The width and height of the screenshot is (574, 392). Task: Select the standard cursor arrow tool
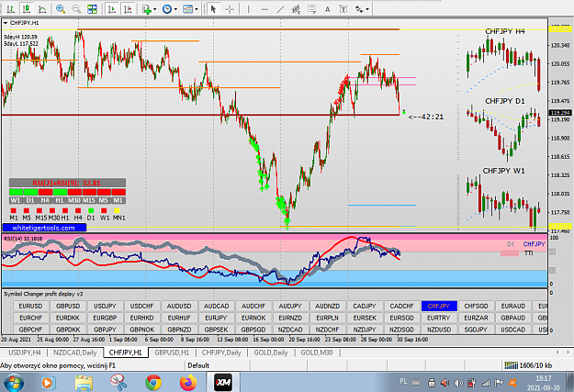213,9
